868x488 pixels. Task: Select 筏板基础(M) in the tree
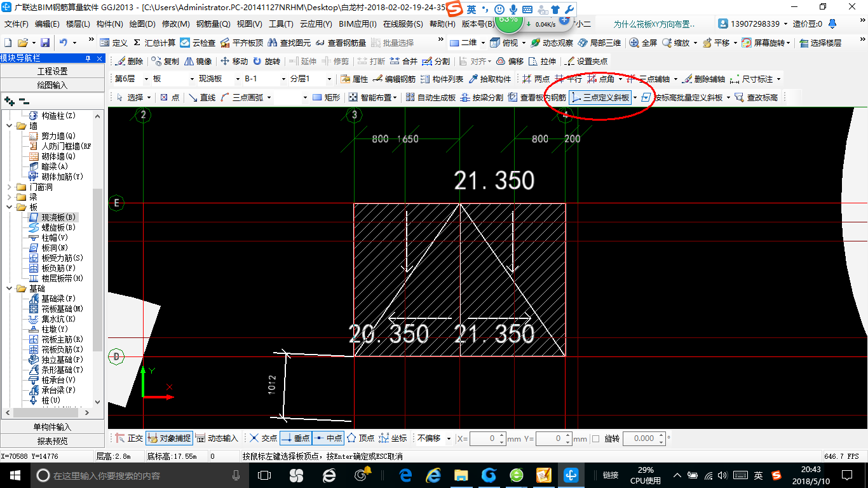point(57,309)
